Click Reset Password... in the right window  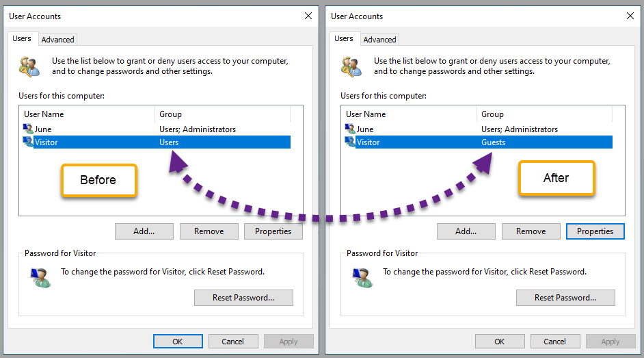pyautogui.click(x=565, y=298)
